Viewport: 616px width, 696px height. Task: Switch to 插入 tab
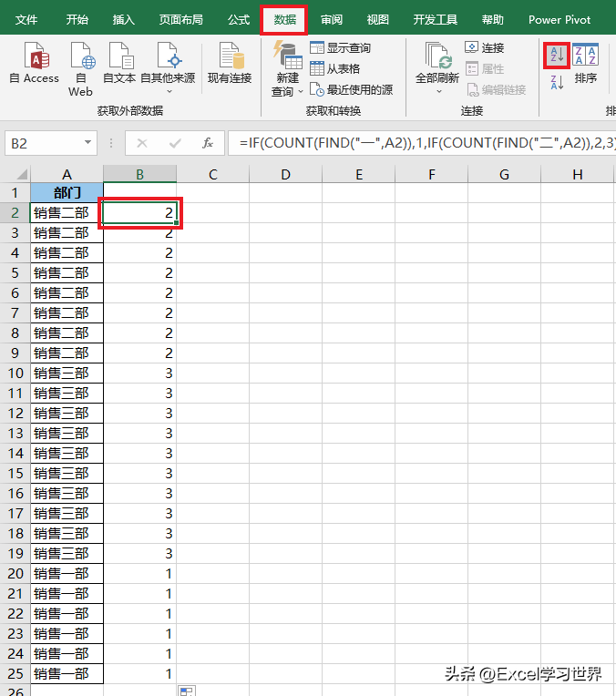[123, 19]
